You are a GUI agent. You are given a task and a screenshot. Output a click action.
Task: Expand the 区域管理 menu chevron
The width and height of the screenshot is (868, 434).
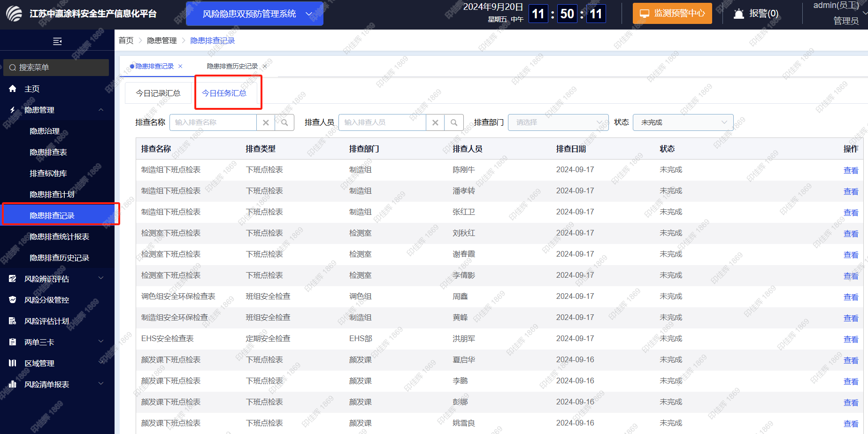coord(101,363)
